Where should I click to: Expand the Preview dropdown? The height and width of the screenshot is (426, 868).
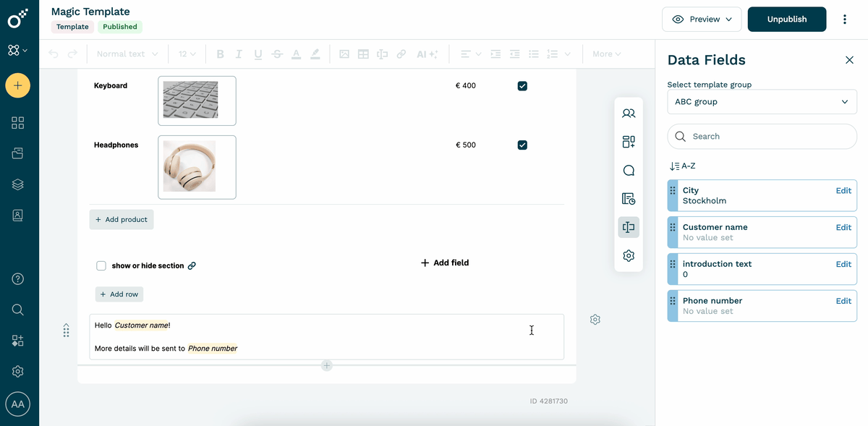pyautogui.click(x=702, y=20)
